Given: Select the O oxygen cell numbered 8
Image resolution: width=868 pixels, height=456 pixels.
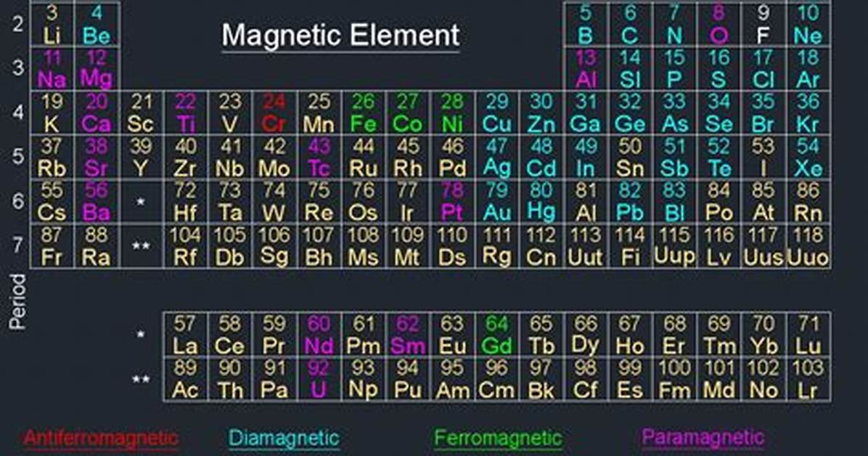Looking at the screenshot, I should (x=719, y=25).
